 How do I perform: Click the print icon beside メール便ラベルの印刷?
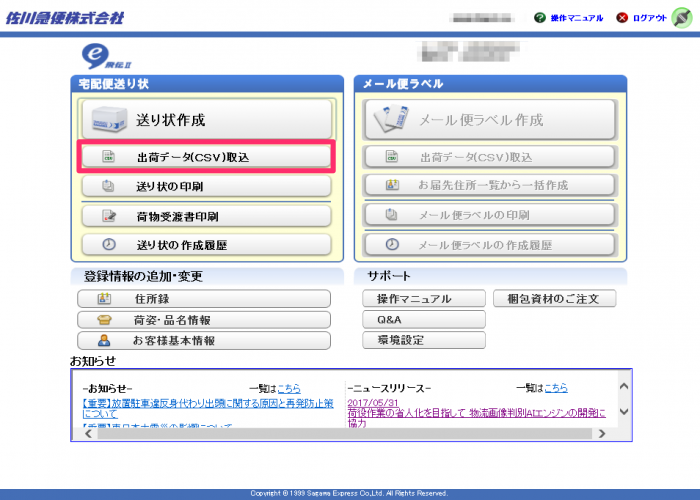coord(391,215)
